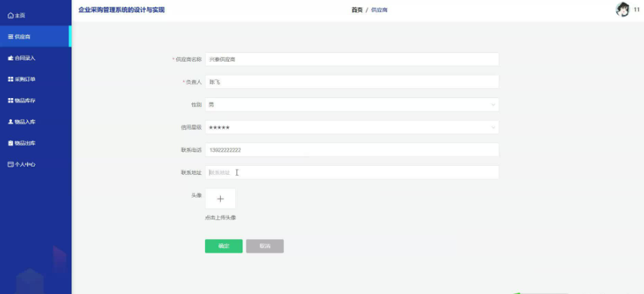
Task: Open 采购订单 from the sidebar
Action: click(35, 79)
